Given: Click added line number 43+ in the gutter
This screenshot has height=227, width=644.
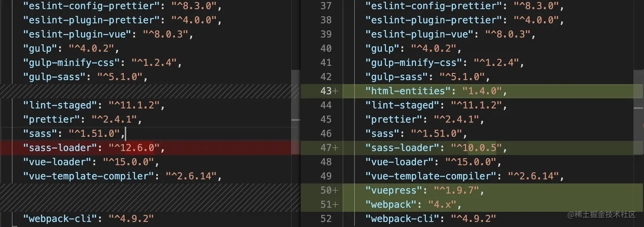Looking at the screenshot, I should click(329, 91).
